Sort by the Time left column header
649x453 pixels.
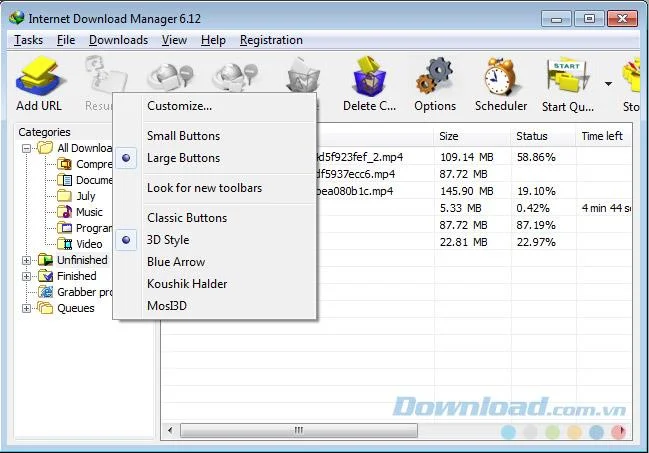(x=603, y=136)
